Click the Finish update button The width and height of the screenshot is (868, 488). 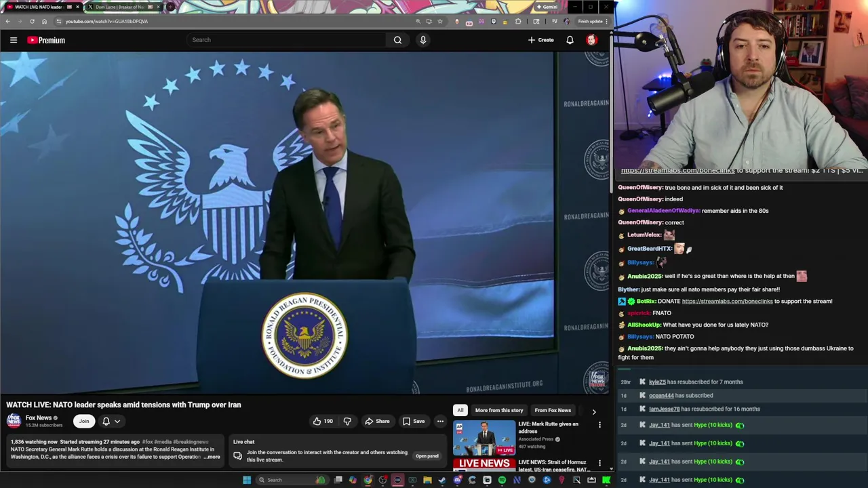coord(593,21)
